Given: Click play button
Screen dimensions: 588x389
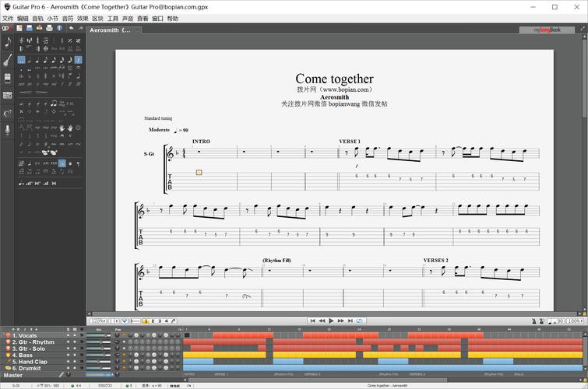Looking at the screenshot, I should [x=331, y=321].
